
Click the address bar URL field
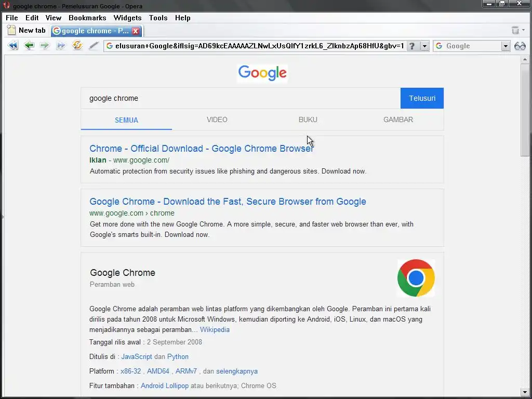260,46
